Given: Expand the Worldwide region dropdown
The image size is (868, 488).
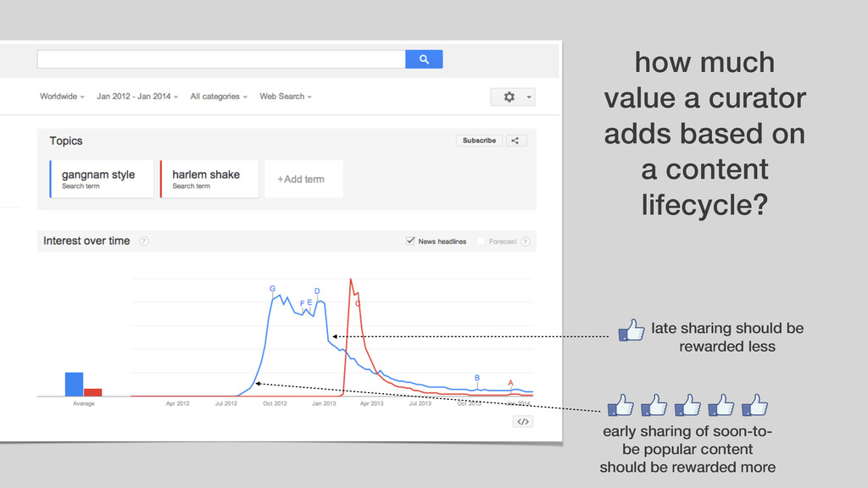Looking at the screenshot, I should tap(62, 97).
